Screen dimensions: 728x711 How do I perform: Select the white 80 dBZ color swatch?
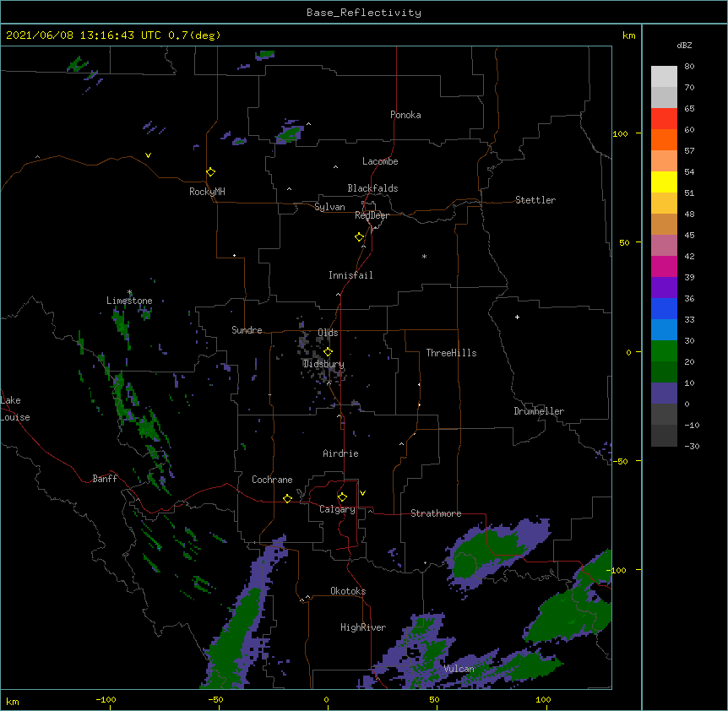664,77
